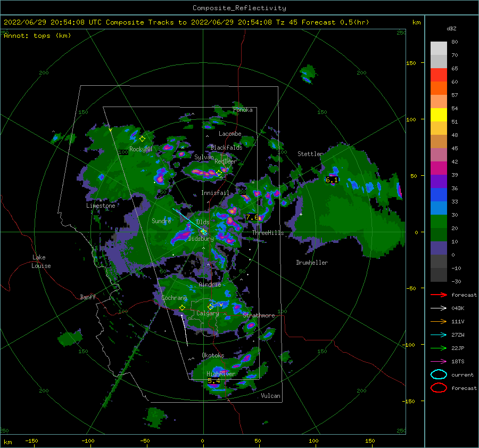The image size is (479, 448).
Task: Click the dBZ legend heading
Action: click(x=451, y=29)
